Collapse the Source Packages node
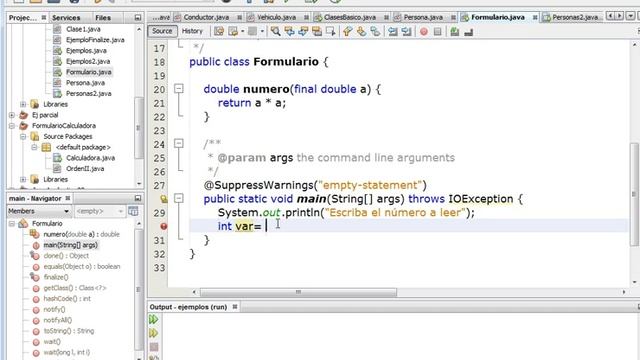Image resolution: width=640 pixels, height=360 pixels. click(x=23, y=136)
